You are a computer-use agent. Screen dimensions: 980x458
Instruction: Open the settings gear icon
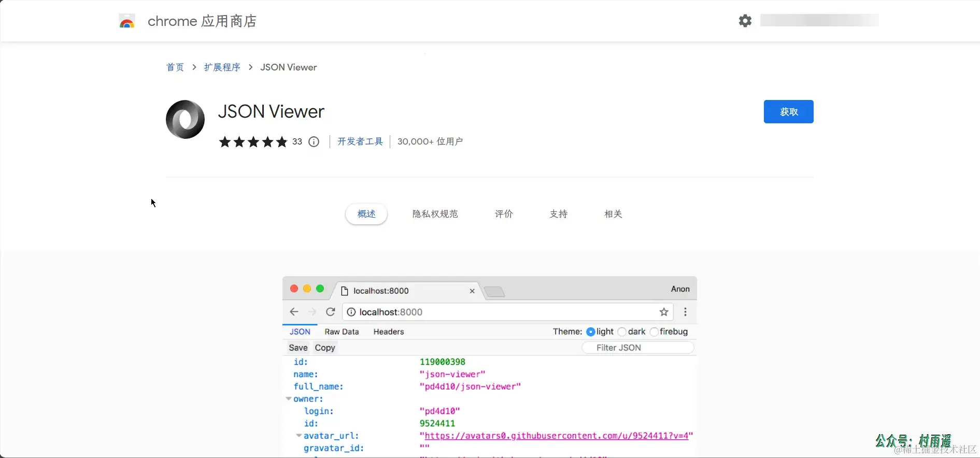point(745,21)
